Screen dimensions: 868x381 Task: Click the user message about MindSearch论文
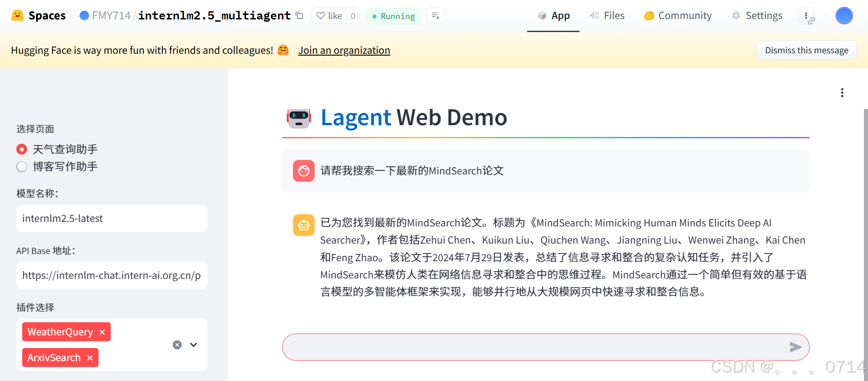click(412, 171)
